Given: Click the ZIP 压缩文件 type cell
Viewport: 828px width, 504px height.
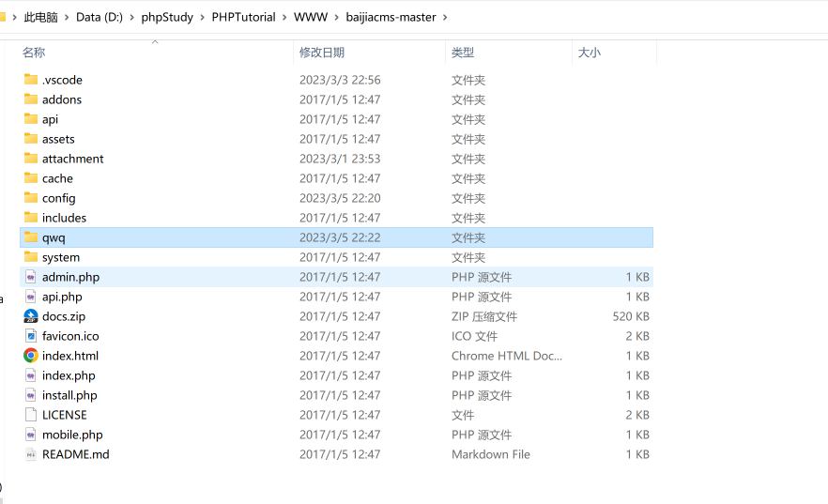Looking at the screenshot, I should coord(484,316).
